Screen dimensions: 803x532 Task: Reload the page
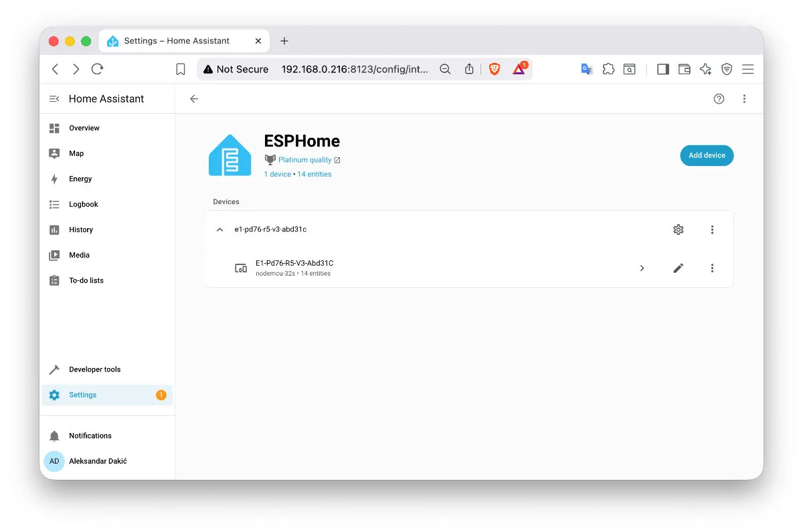coord(98,69)
